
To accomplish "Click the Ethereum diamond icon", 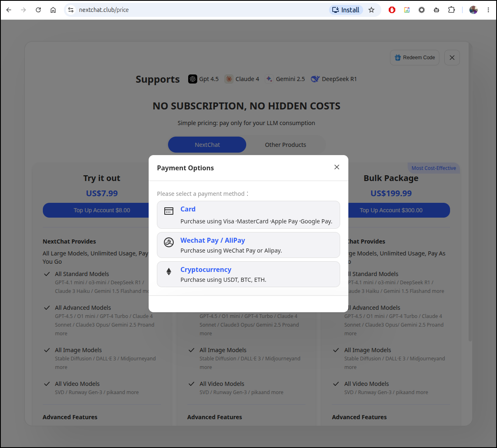I will pos(169,272).
